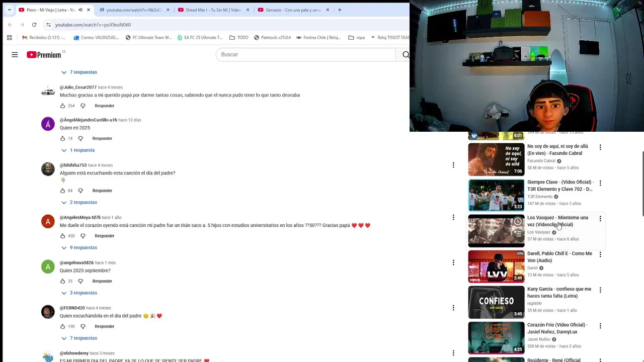Open the Darell Como Me Ven thumbnail
Viewport: 644px width, 362px height.
[496, 266]
